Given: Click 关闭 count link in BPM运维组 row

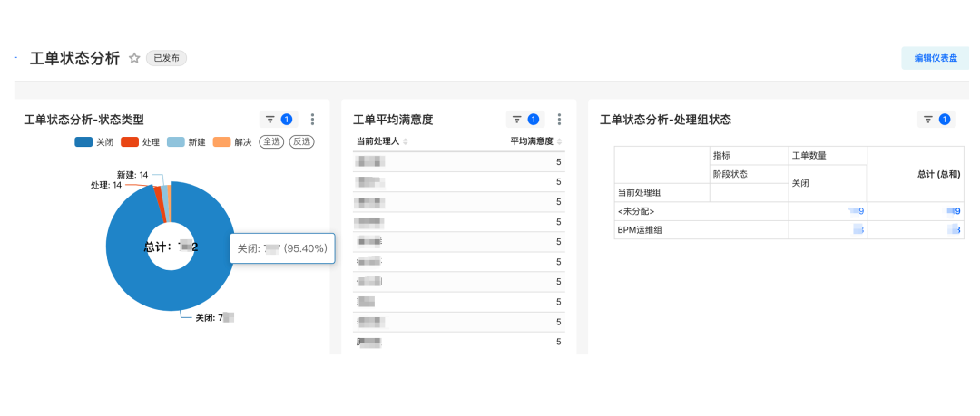Looking at the screenshot, I should click(857, 230).
